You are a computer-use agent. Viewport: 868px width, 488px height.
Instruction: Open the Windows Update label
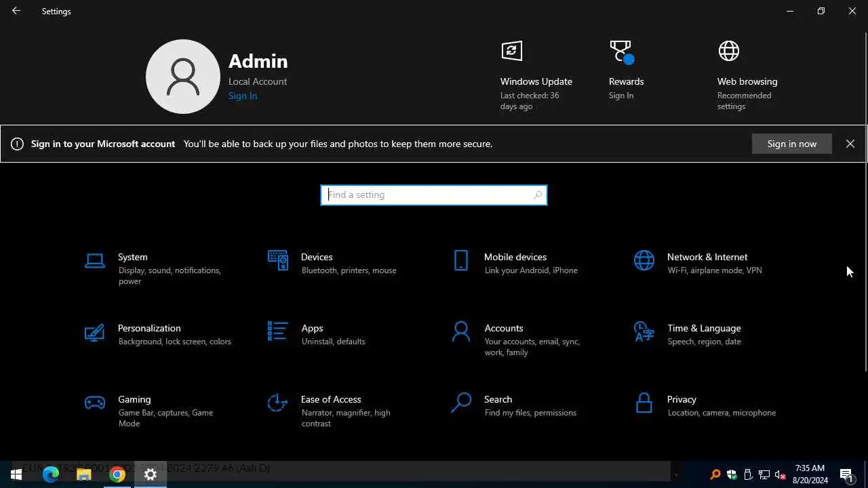click(x=536, y=81)
